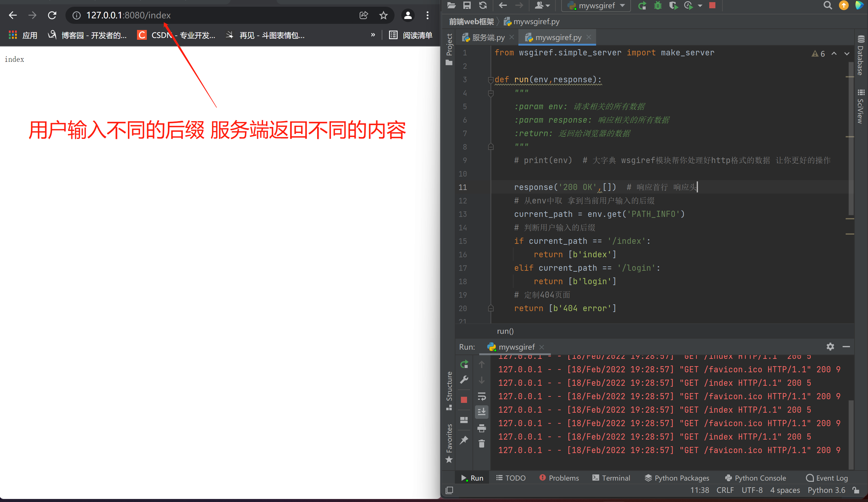Click the orange IDE update arrow icon
Viewport: 868px width, 502px height.
[x=844, y=6]
